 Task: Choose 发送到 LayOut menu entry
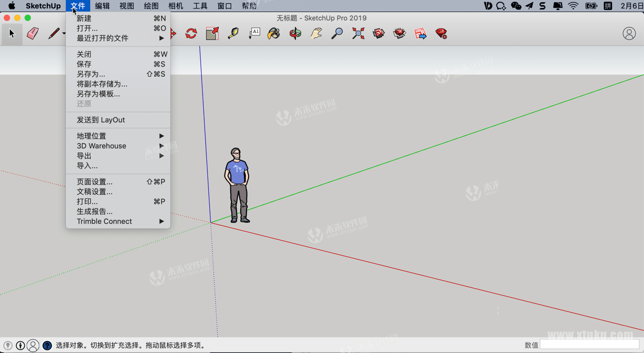[118, 120]
